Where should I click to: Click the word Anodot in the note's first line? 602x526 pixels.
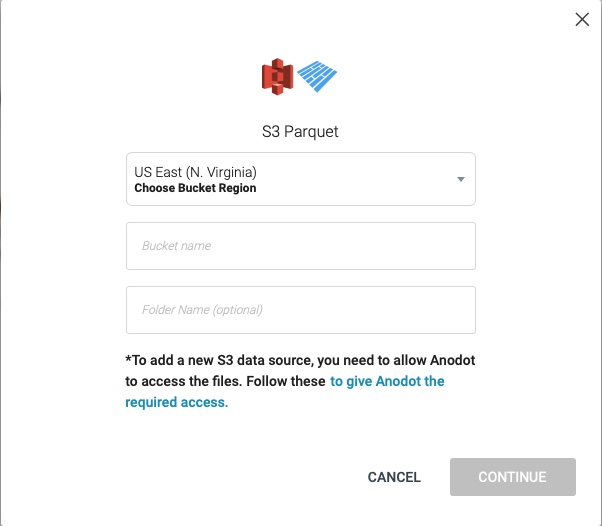click(453, 360)
